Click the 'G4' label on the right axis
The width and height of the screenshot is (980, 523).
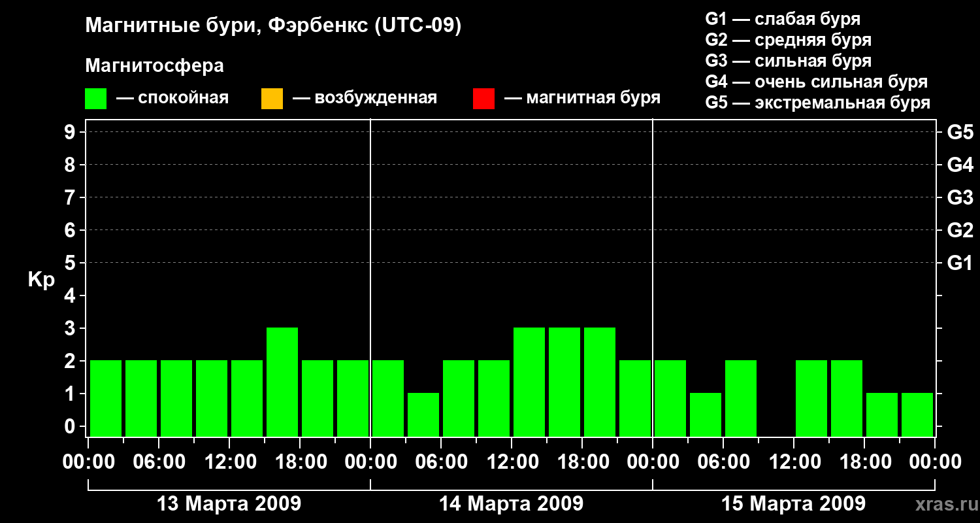(x=960, y=165)
